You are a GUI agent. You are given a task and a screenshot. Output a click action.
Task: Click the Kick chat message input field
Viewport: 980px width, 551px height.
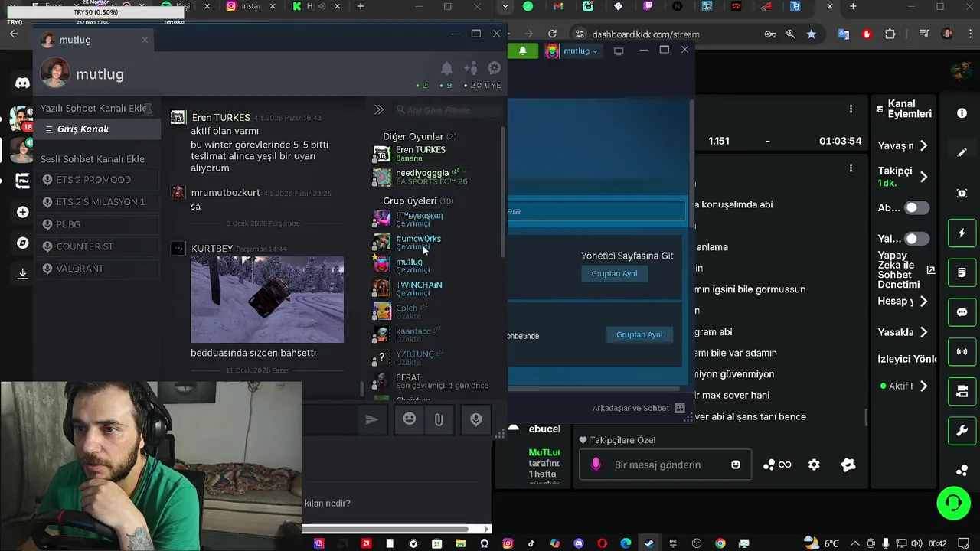pyautogui.click(x=665, y=465)
